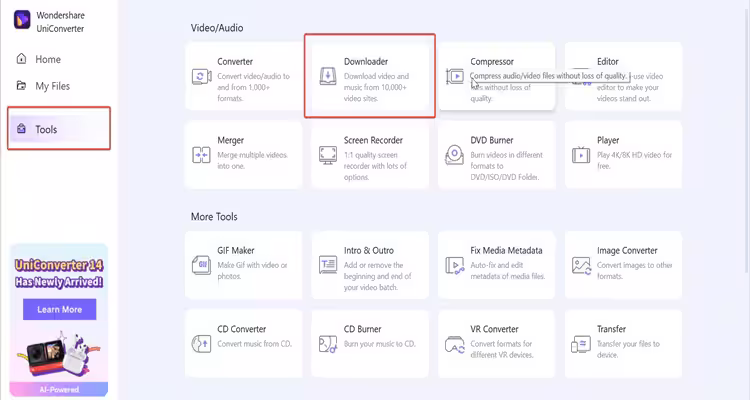Click the "VR Converter" card title
The height and width of the screenshot is (400, 750).
coord(494,329)
